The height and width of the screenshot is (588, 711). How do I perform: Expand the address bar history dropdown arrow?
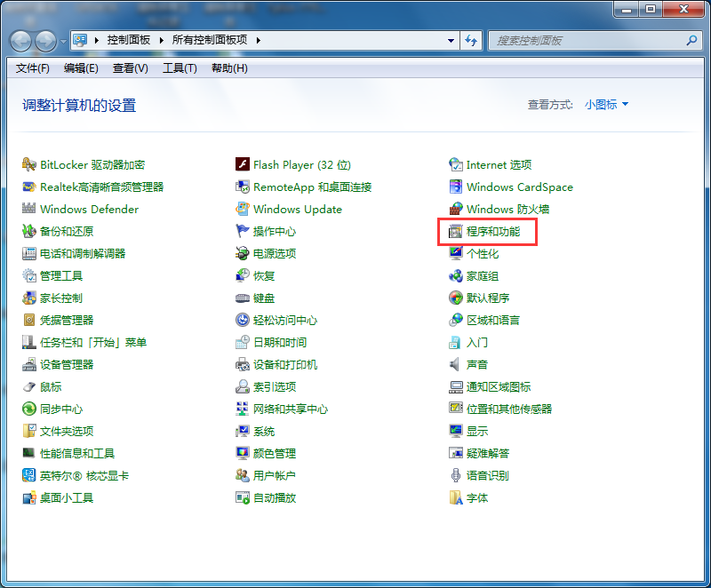[450, 41]
